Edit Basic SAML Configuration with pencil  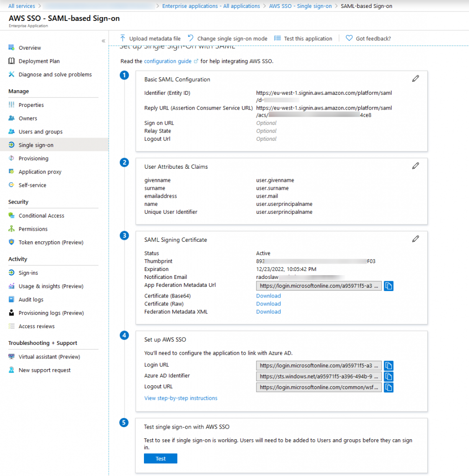pyautogui.click(x=415, y=79)
